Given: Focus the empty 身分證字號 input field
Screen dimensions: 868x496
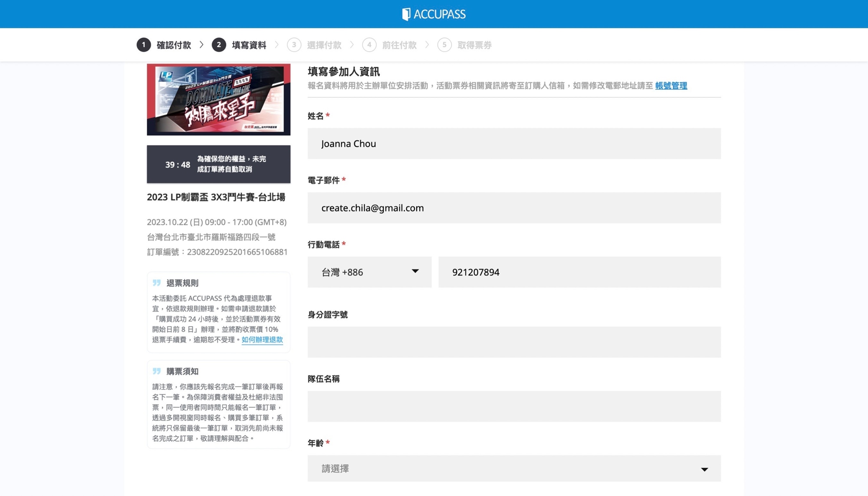Looking at the screenshot, I should tap(514, 342).
